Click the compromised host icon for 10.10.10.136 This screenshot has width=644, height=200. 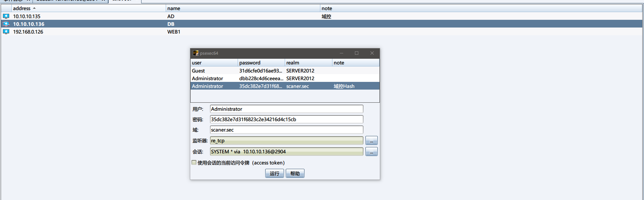pos(6,24)
